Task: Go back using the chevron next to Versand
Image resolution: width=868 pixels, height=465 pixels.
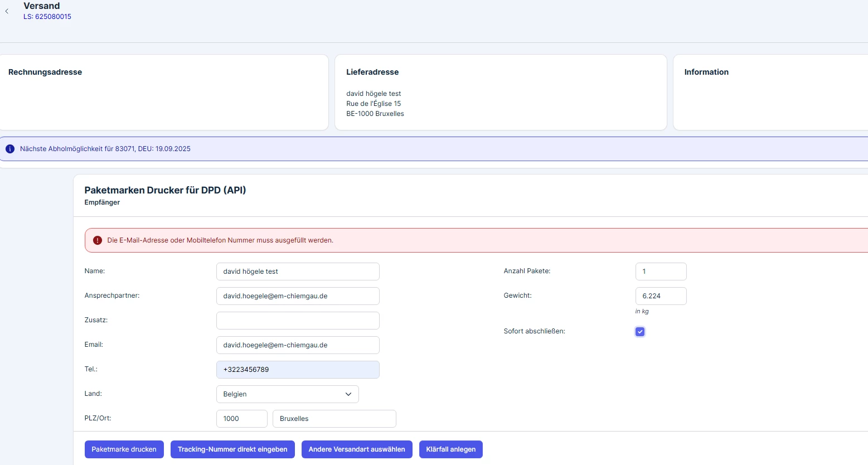Action: point(7,11)
